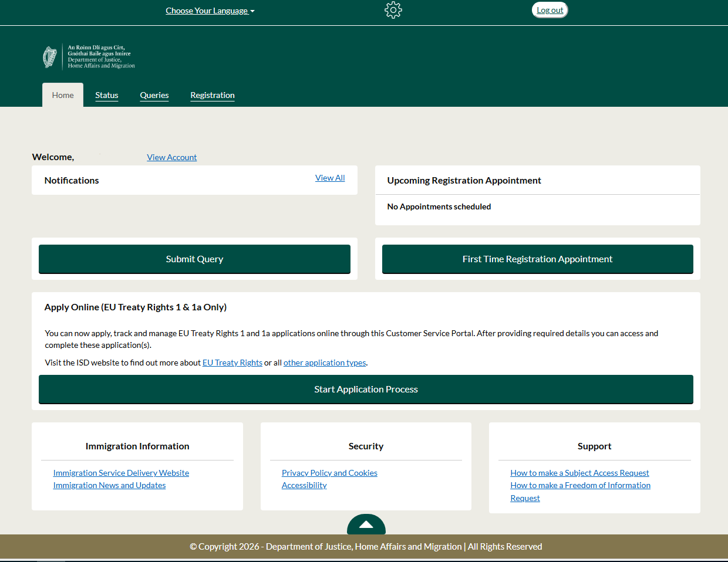This screenshot has height=562, width=728.
Task: Visit the Immigration Service Delivery Website link
Action: point(121,473)
